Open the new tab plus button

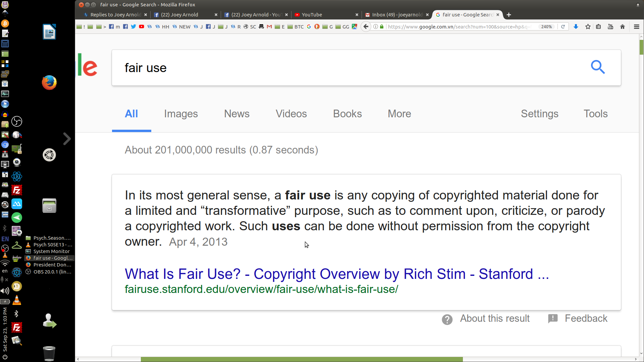pos(509,15)
